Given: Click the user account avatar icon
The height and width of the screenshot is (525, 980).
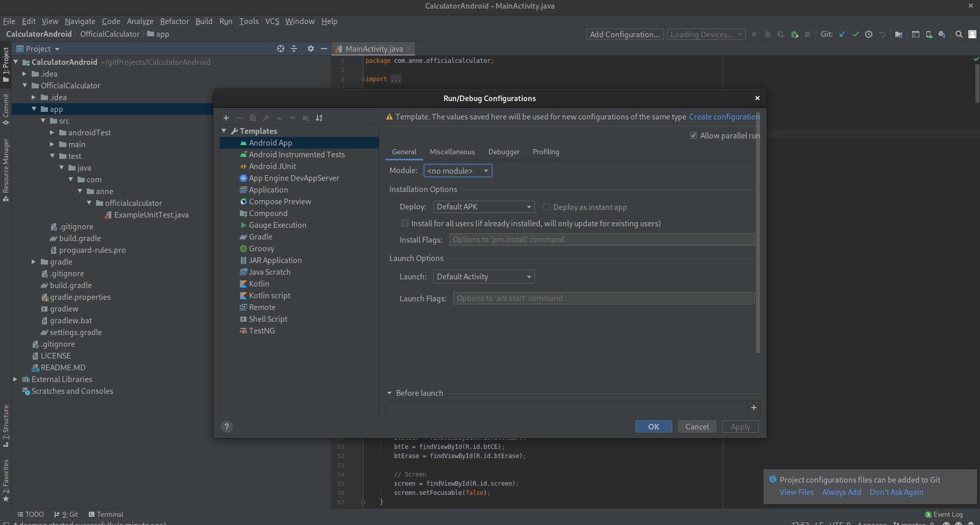Looking at the screenshot, I should (972, 34).
